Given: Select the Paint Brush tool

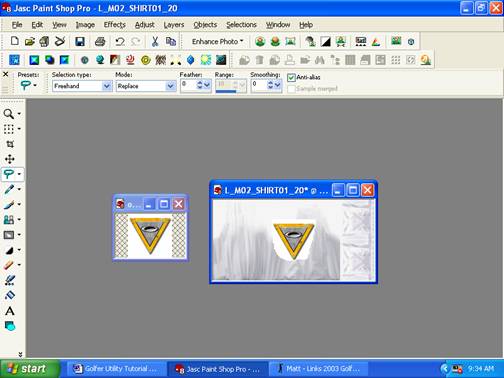Looking at the screenshot, I should point(9,204).
